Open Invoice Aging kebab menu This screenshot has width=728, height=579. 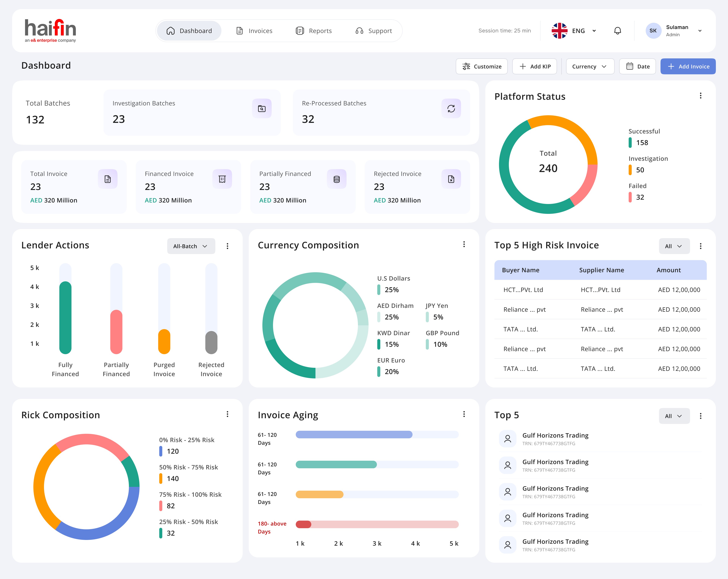coord(464,414)
